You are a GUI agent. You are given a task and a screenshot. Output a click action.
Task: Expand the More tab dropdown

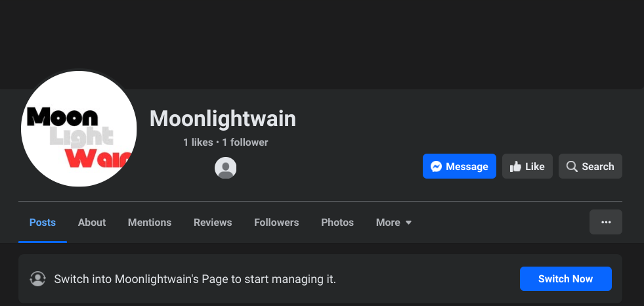coord(394,223)
